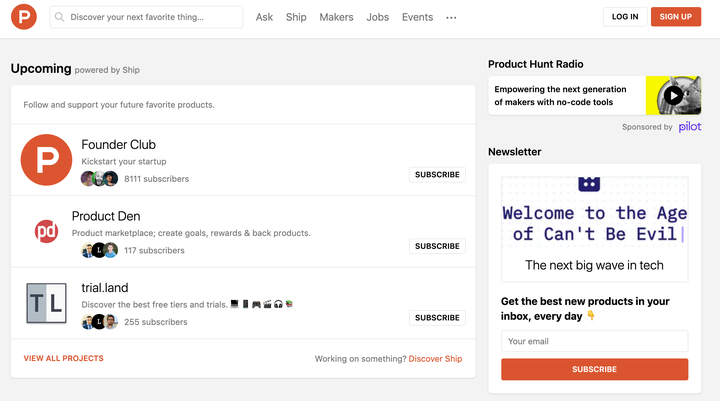Viewport: 720px width, 401px height.
Task: Focus the Discover your next favorite thing search box
Action: pyautogui.click(x=146, y=17)
